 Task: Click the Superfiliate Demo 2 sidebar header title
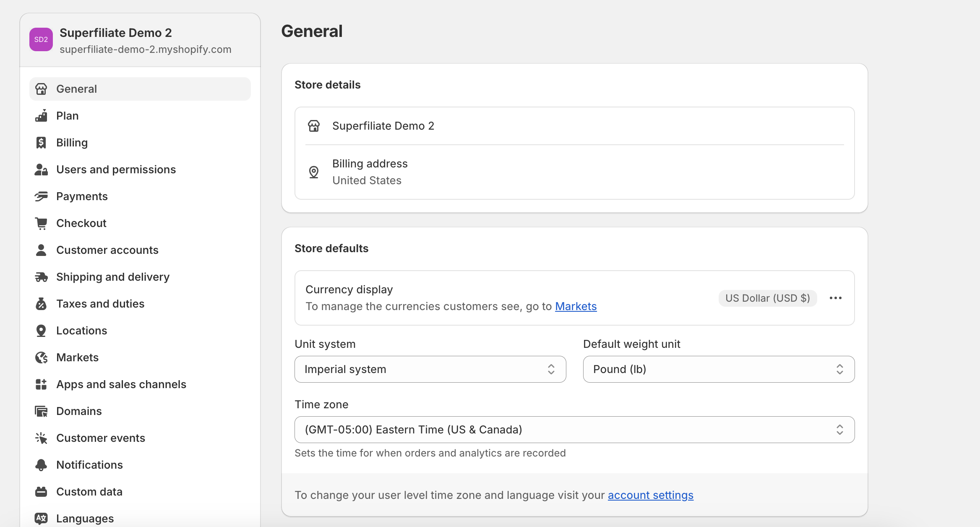(116, 33)
